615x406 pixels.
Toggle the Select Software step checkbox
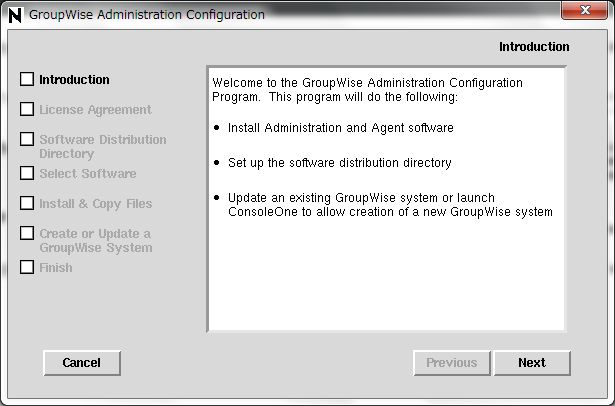tap(27, 173)
